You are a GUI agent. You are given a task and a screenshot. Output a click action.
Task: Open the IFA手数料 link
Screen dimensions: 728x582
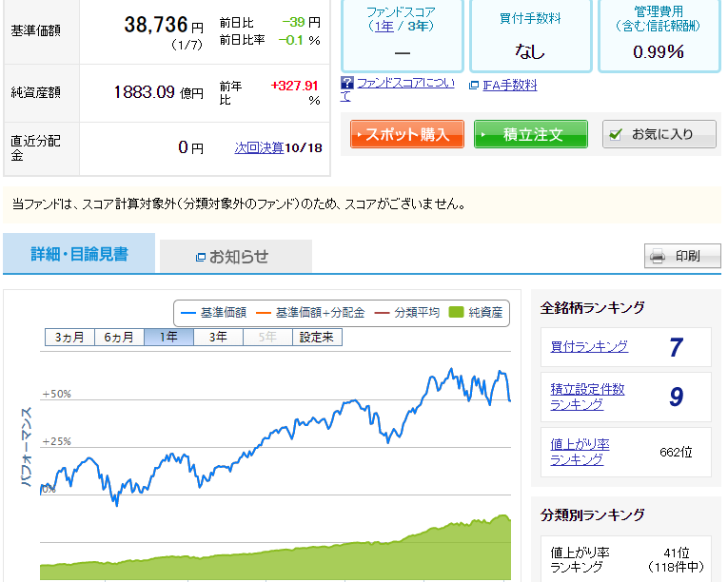point(510,86)
